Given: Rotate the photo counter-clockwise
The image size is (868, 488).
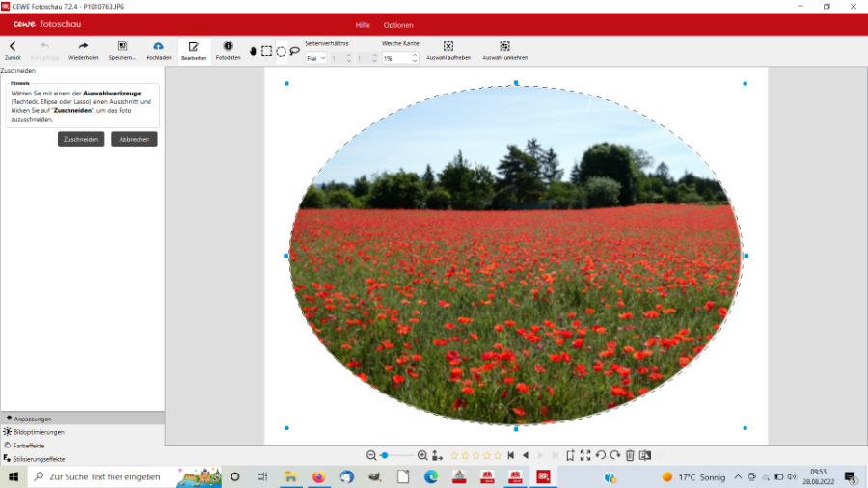Looking at the screenshot, I should [600, 455].
